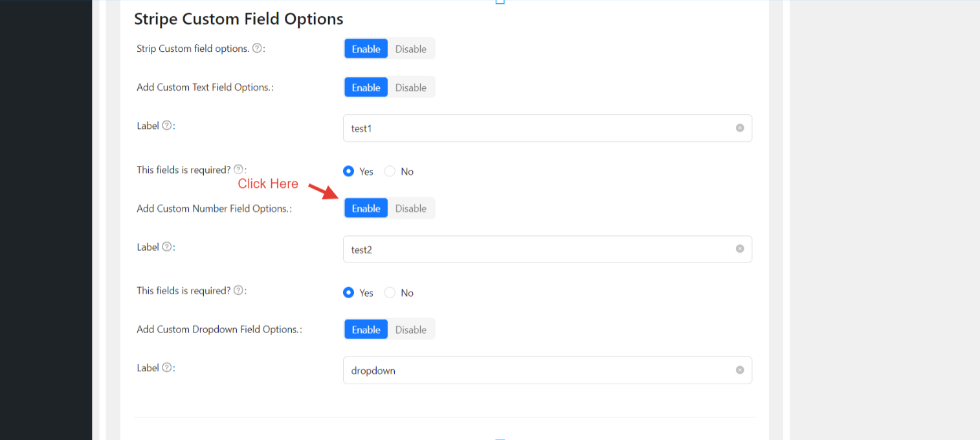Viewport: 980px width, 440px height.
Task: Click the test2 label text box
Action: (x=537, y=249)
